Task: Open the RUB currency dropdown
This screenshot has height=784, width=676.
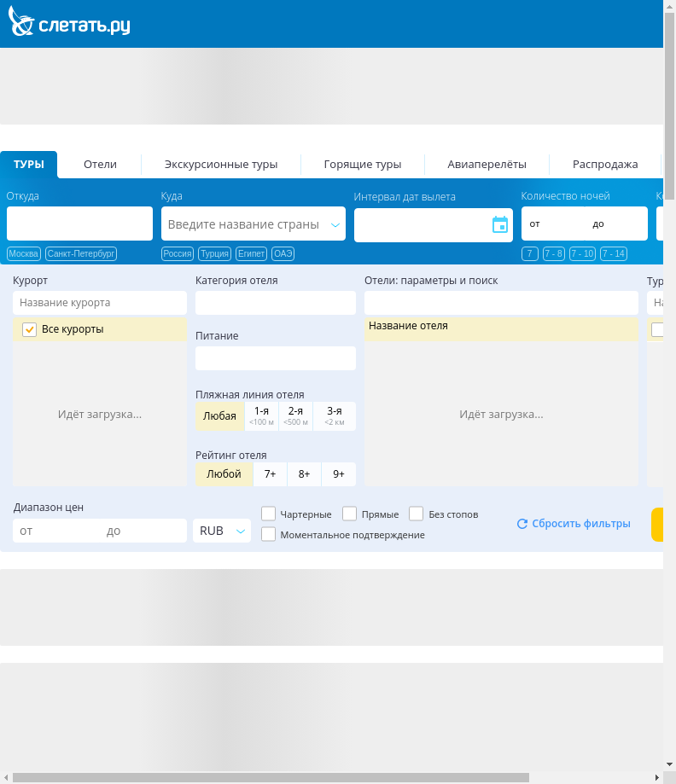Action: 222,531
